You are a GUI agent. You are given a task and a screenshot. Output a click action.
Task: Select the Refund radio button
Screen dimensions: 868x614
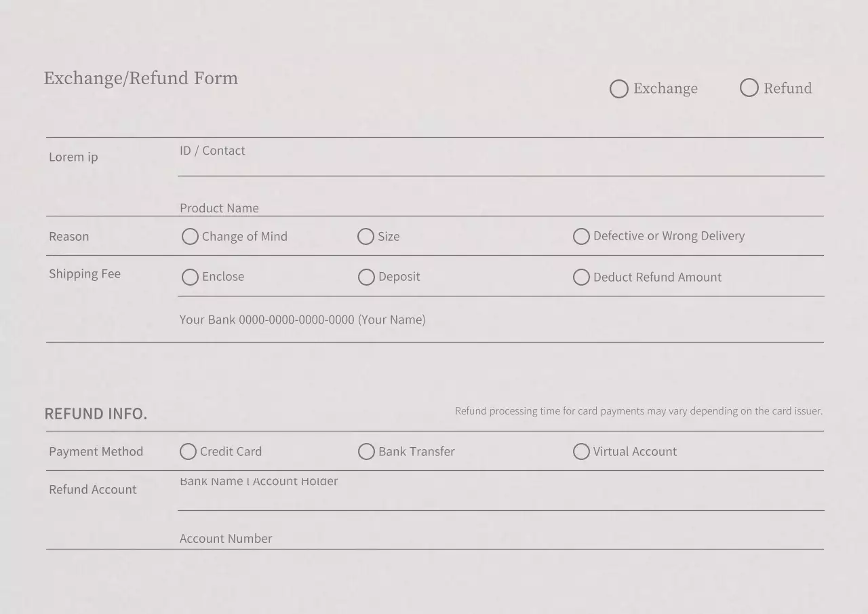(749, 88)
